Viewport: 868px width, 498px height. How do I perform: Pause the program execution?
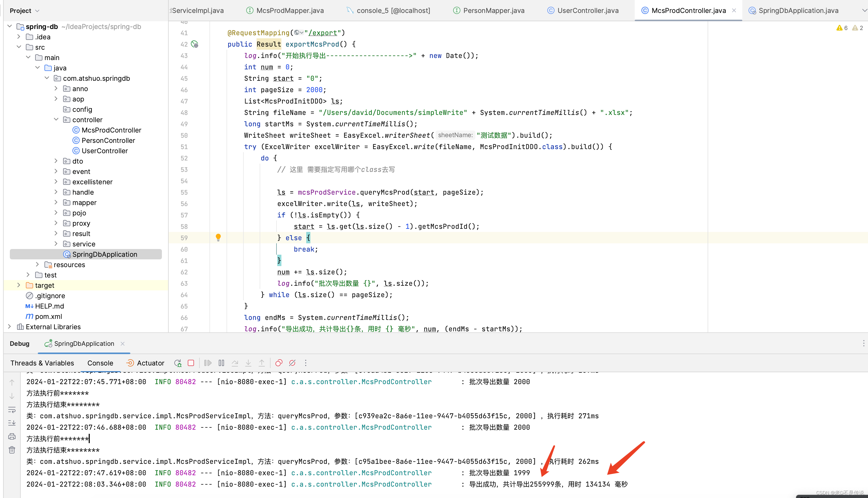click(x=221, y=363)
